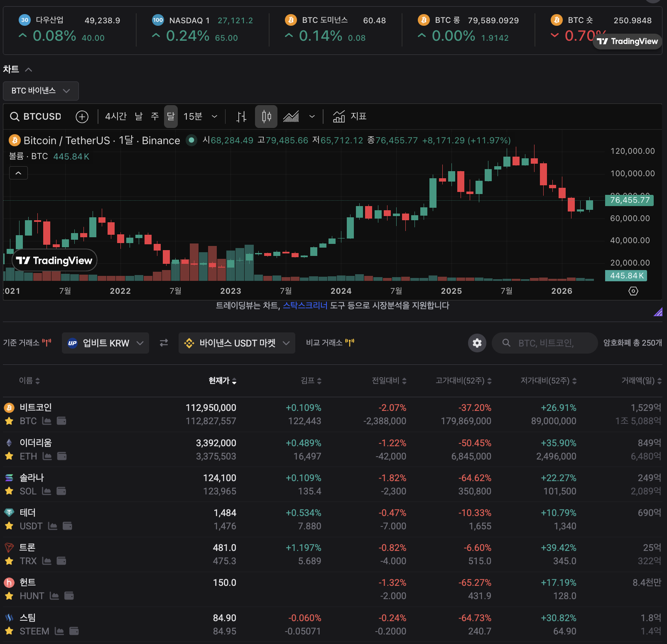Collapse the 차트 section
The height and width of the screenshot is (644, 667).
click(29, 69)
